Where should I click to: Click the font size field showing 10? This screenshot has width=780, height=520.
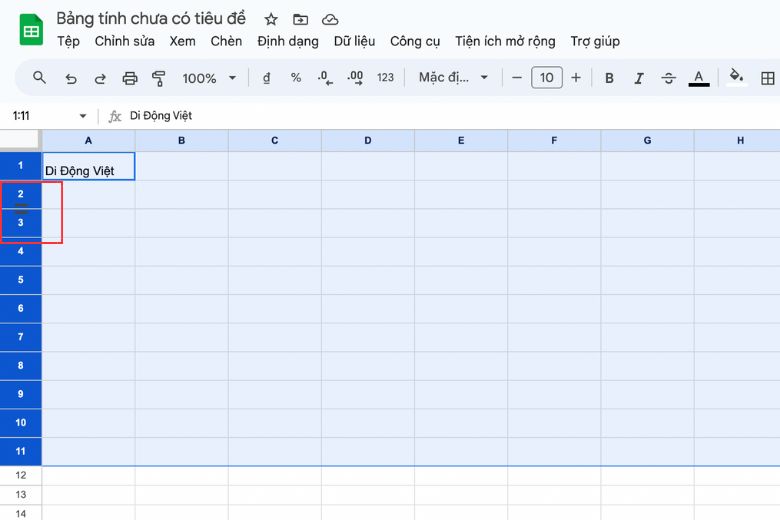pyautogui.click(x=547, y=78)
